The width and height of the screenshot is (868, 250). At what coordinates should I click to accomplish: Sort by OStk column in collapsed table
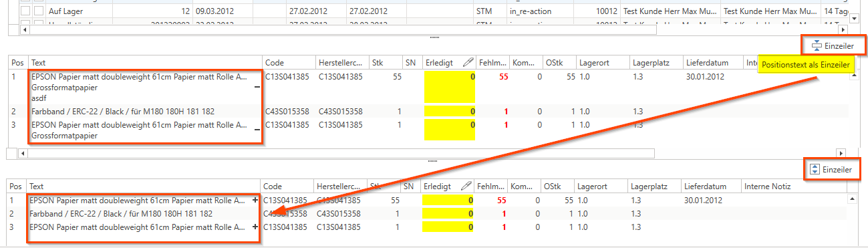click(558, 186)
